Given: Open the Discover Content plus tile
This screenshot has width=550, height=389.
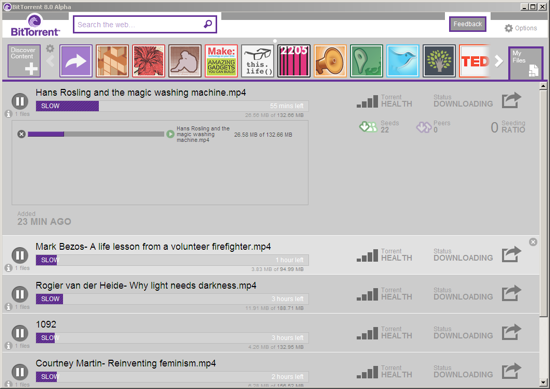Looking at the screenshot, I should click(24, 61).
